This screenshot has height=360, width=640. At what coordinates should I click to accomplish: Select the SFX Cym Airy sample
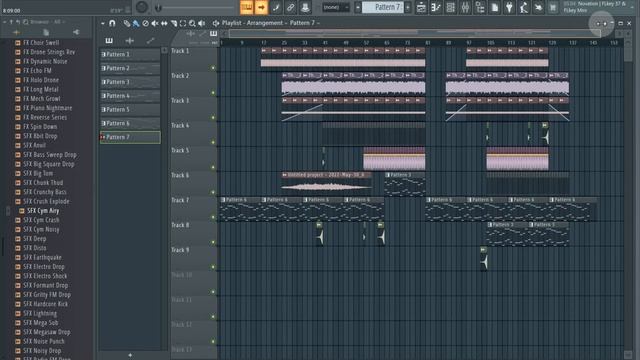click(43, 211)
